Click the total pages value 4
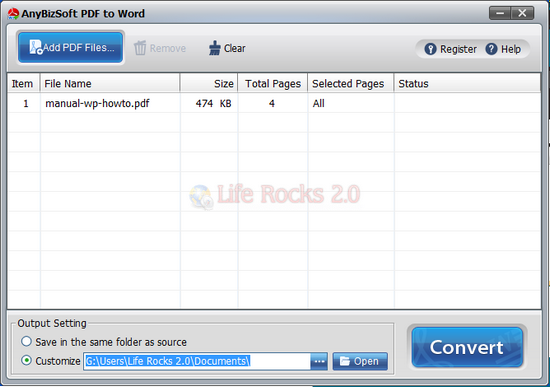The image size is (550, 387). (x=272, y=104)
